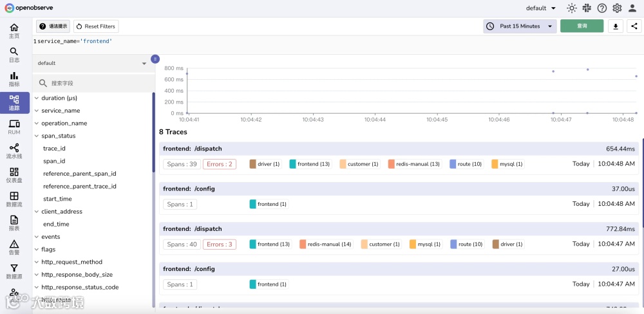
Task: Click the search fields (搜索字段) input
Action: click(x=93, y=83)
